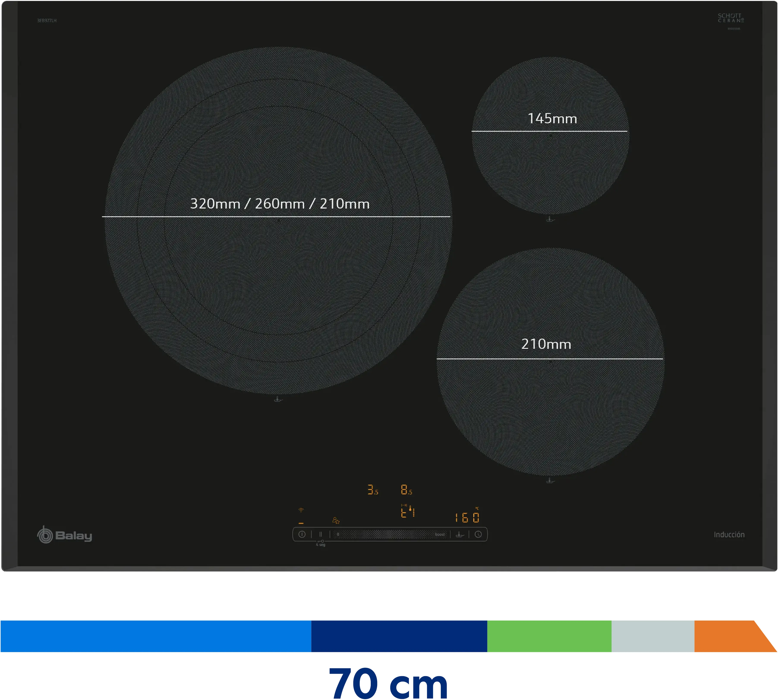Select boost at end of power slider
Image resolution: width=778 pixels, height=700 pixels.
439,534
